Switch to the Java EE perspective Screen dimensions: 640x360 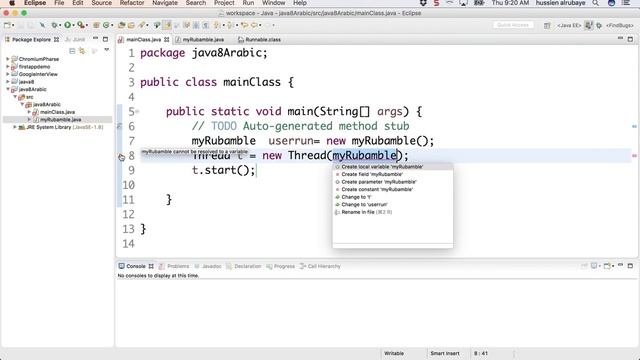[x=569, y=26]
